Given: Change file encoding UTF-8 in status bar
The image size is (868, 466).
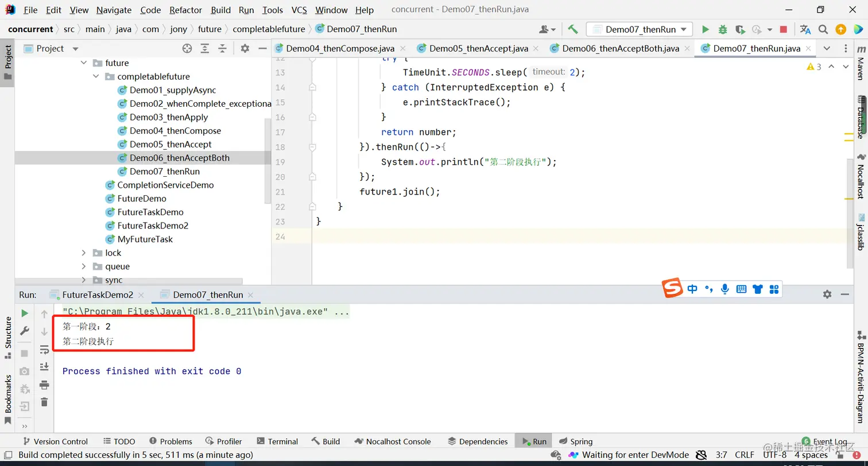Looking at the screenshot, I should [775, 455].
